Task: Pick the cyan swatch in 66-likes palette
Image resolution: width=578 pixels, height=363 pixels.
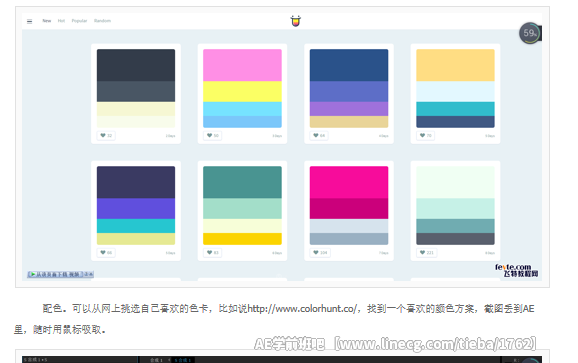Action: point(136,226)
